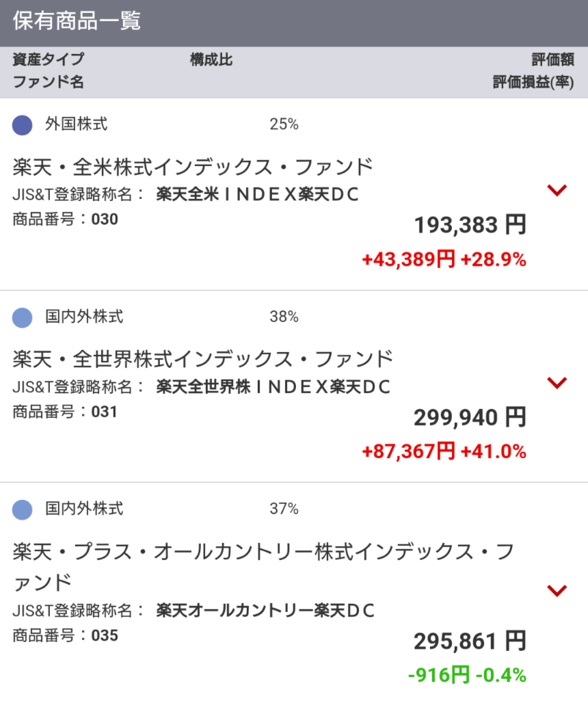Click the 保有商品一覧 header title

click(77, 21)
